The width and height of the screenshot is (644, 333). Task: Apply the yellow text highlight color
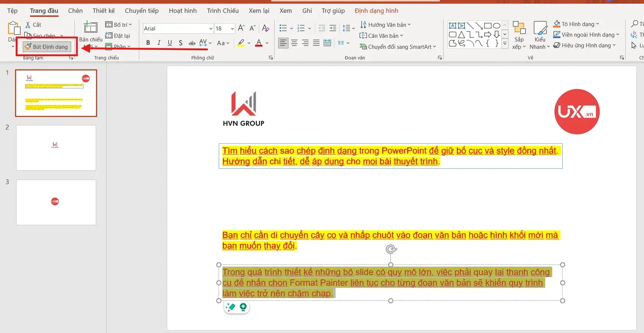(x=241, y=43)
